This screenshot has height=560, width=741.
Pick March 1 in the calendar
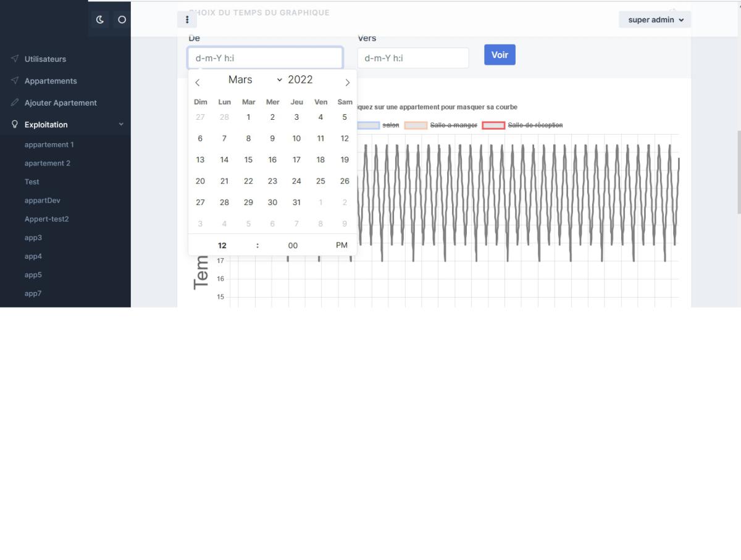248,117
